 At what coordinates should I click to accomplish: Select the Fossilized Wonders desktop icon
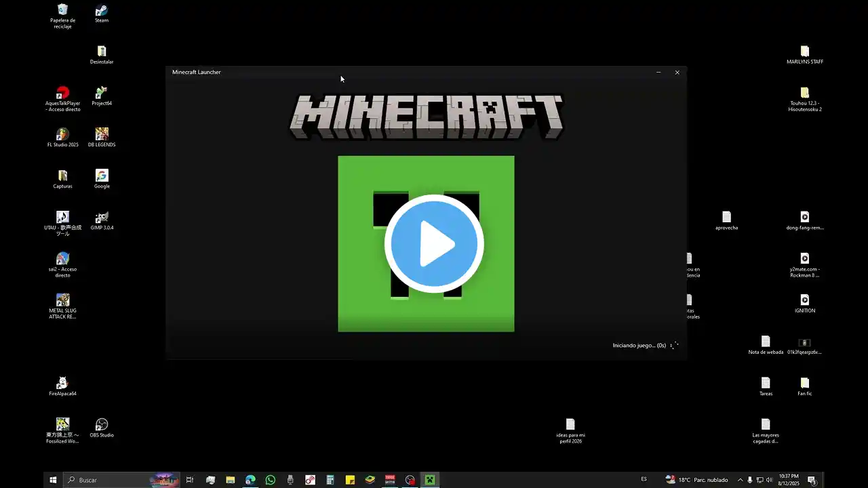pyautogui.click(x=62, y=430)
